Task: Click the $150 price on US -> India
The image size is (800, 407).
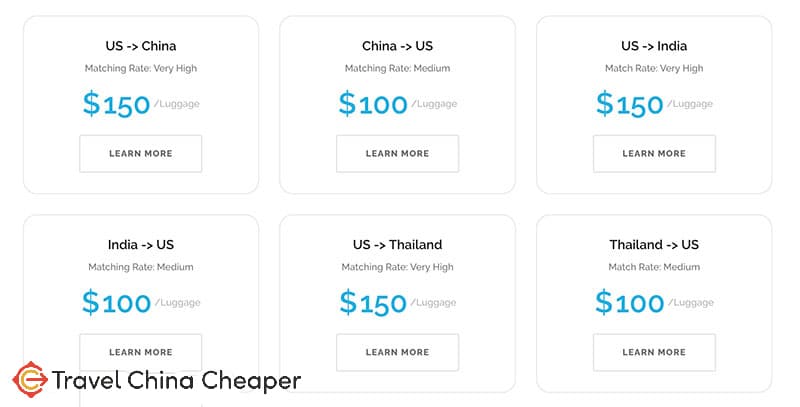Action: click(x=630, y=104)
